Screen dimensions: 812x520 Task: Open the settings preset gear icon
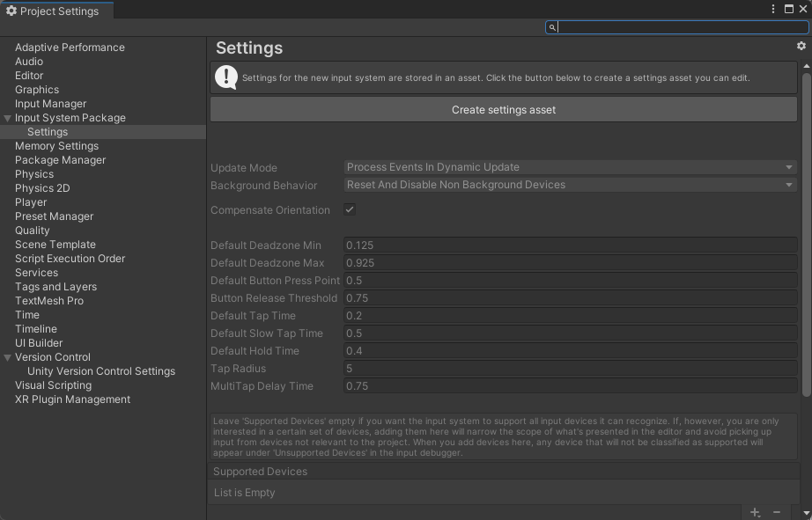(x=801, y=45)
